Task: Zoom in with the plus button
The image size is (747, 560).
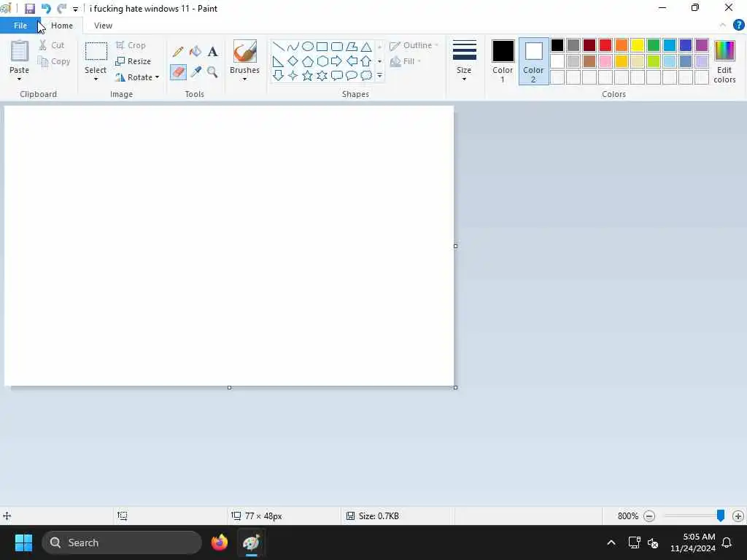Action: [738, 516]
